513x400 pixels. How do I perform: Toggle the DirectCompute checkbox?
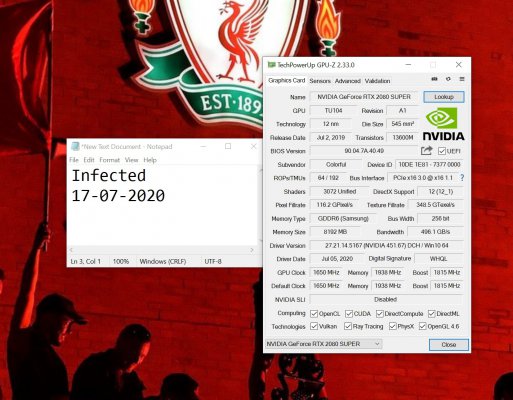tap(380, 314)
